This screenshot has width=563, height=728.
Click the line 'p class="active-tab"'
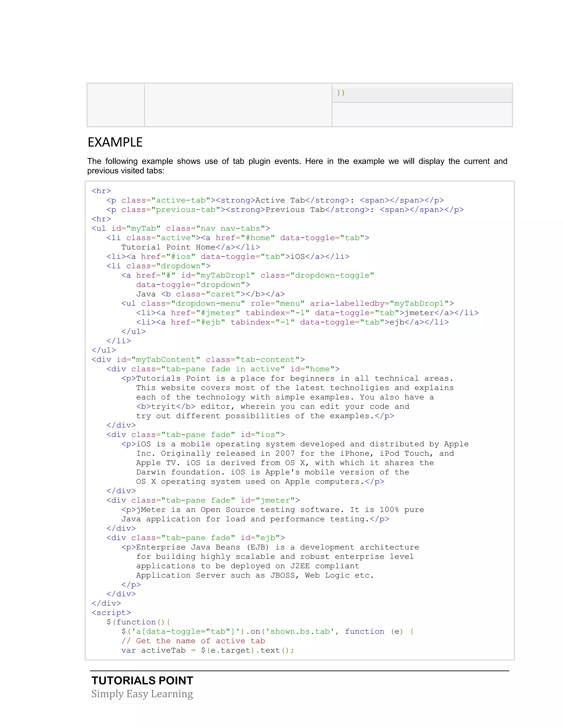(x=275, y=200)
